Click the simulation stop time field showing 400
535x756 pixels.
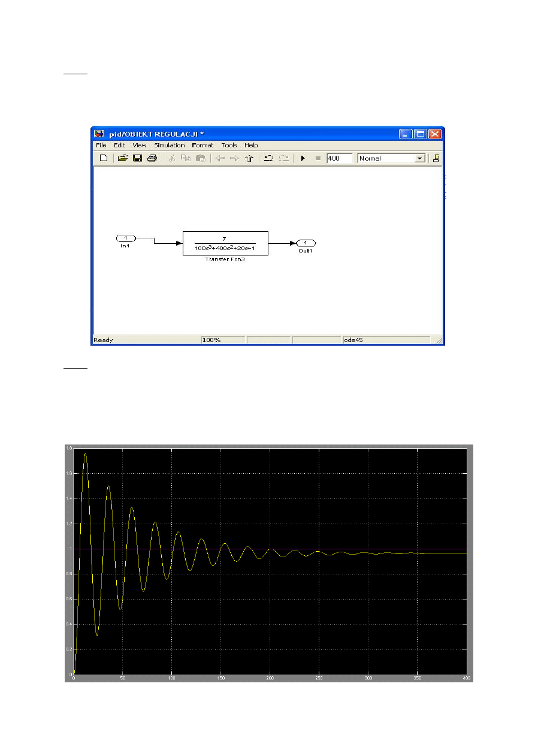339,158
